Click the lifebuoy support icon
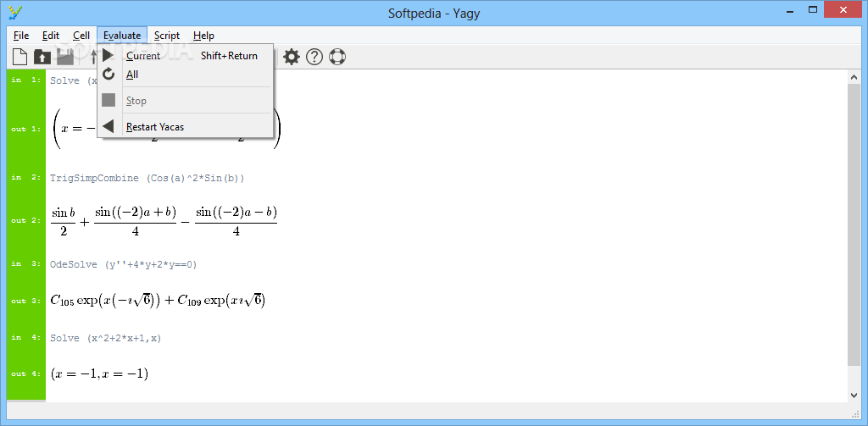 (337, 57)
